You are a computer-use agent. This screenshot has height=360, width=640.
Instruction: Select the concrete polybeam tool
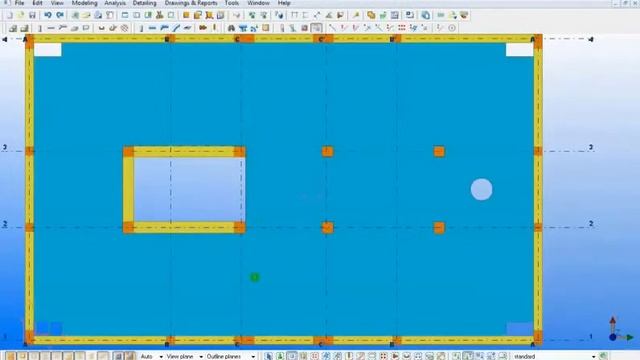point(62,28)
